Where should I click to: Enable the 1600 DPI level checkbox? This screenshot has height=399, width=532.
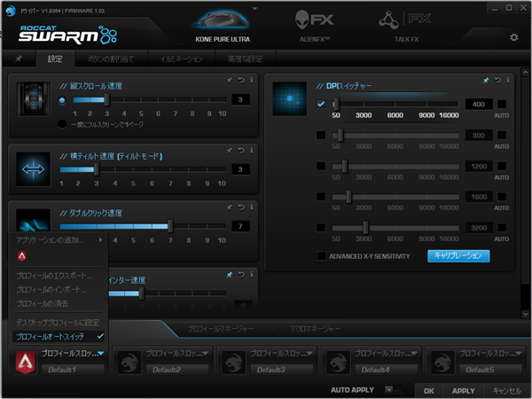321,197
